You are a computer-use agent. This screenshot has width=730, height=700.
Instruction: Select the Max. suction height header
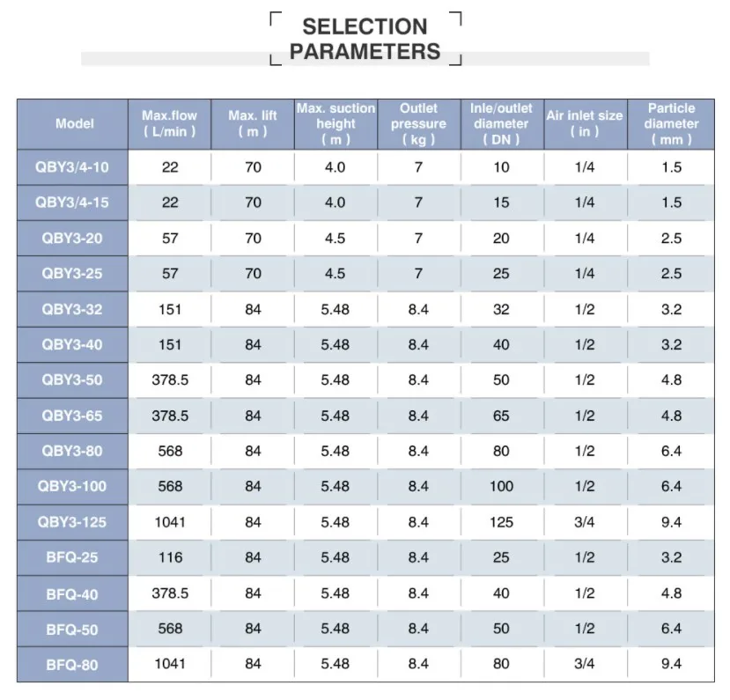336,124
